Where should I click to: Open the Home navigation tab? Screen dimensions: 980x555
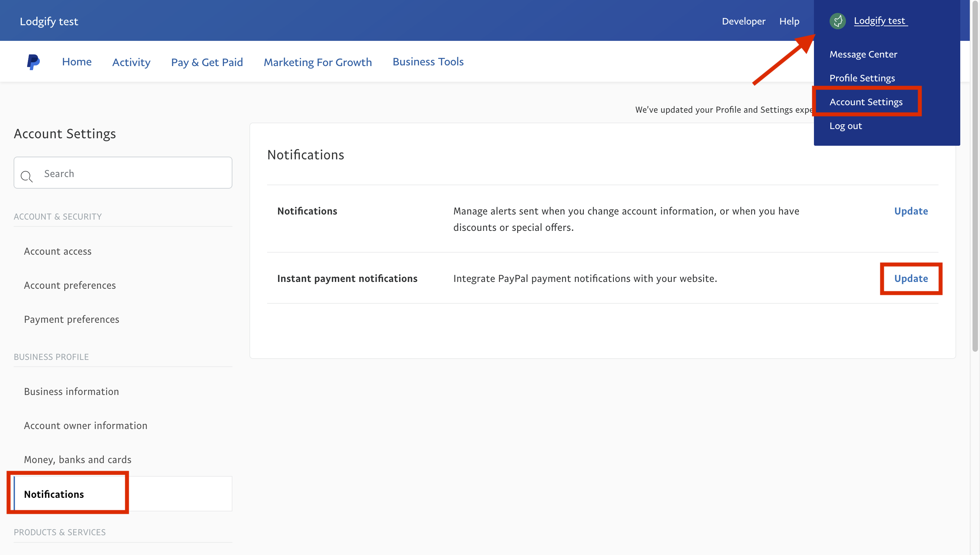[77, 62]
